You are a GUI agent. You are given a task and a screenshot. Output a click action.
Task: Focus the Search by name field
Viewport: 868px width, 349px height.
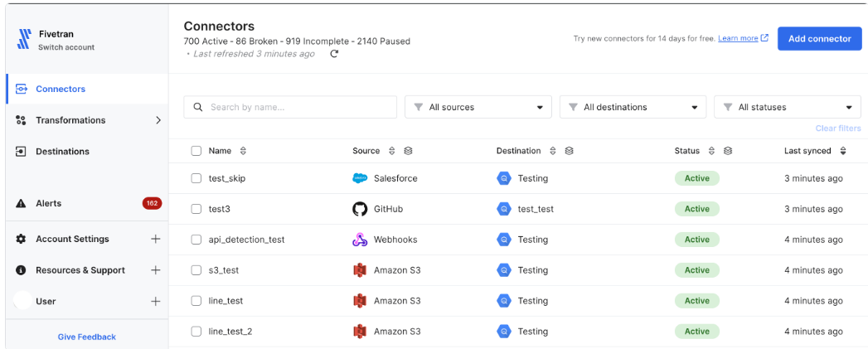tap(290, 107)
